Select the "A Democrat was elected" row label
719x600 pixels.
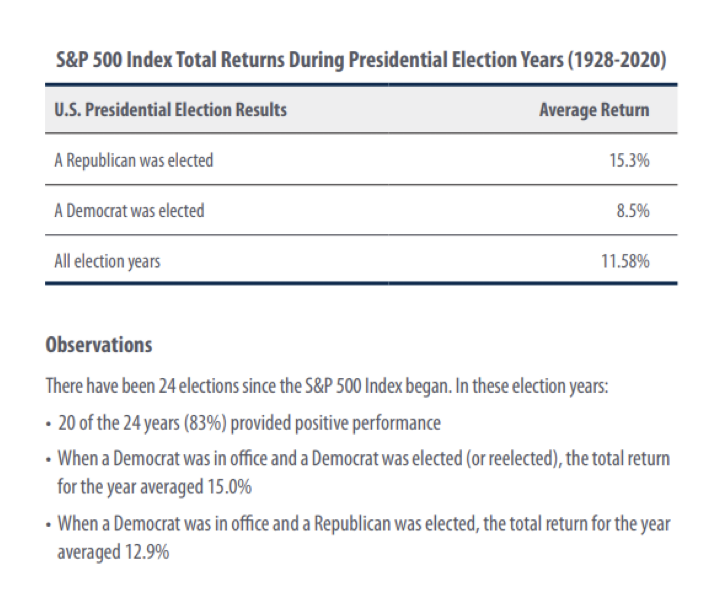[129, 211]
